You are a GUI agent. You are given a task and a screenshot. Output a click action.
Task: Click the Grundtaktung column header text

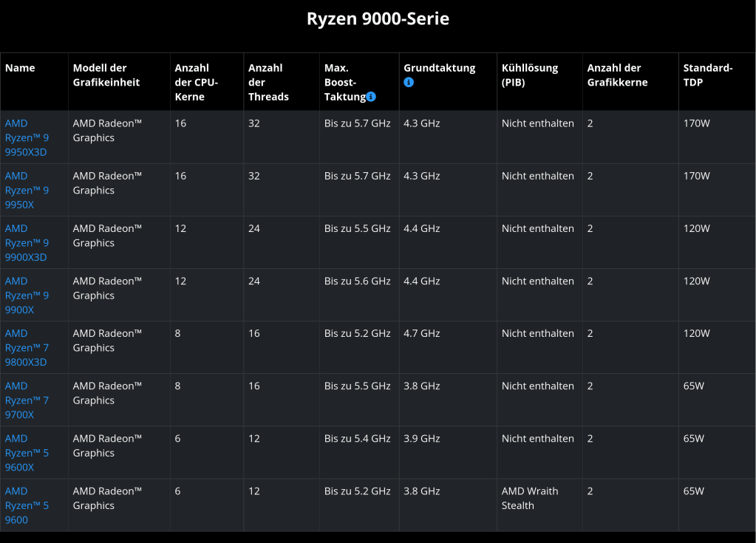(x=439, y=68)
